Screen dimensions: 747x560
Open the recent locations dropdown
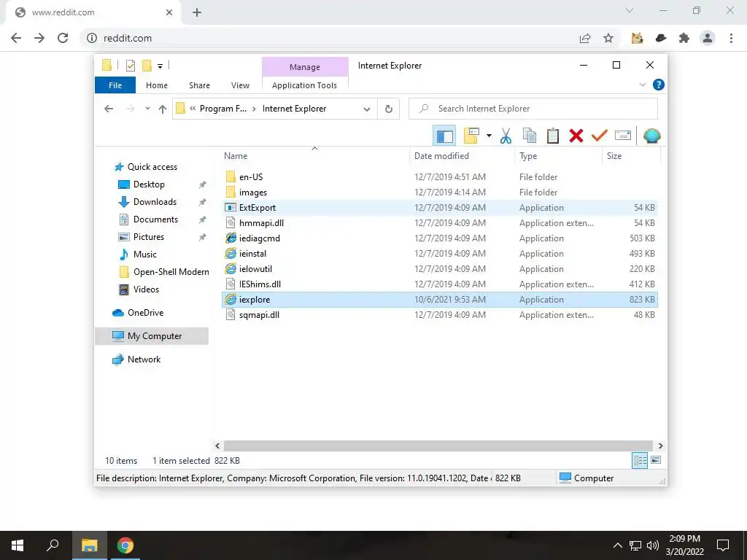pos(147,109)
